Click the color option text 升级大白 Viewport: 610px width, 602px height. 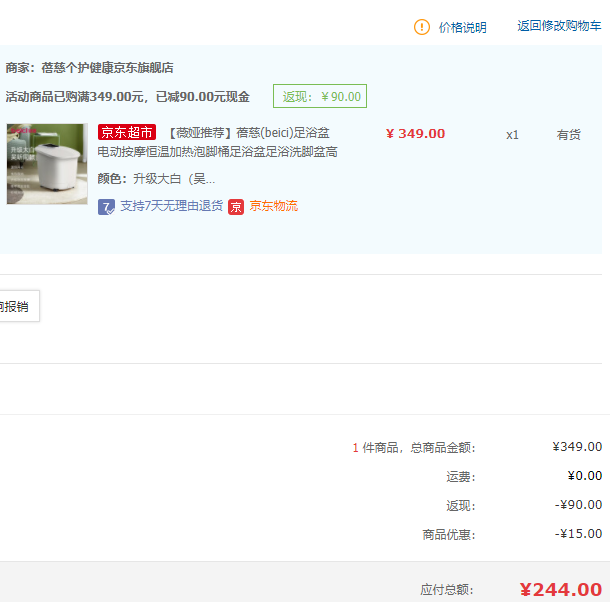174,179
